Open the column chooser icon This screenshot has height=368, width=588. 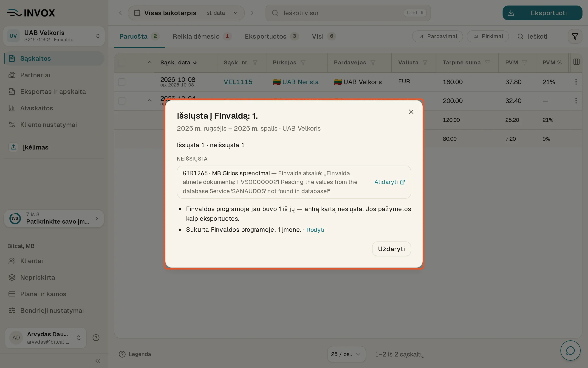pyautogui.click(x=576, y=62)
